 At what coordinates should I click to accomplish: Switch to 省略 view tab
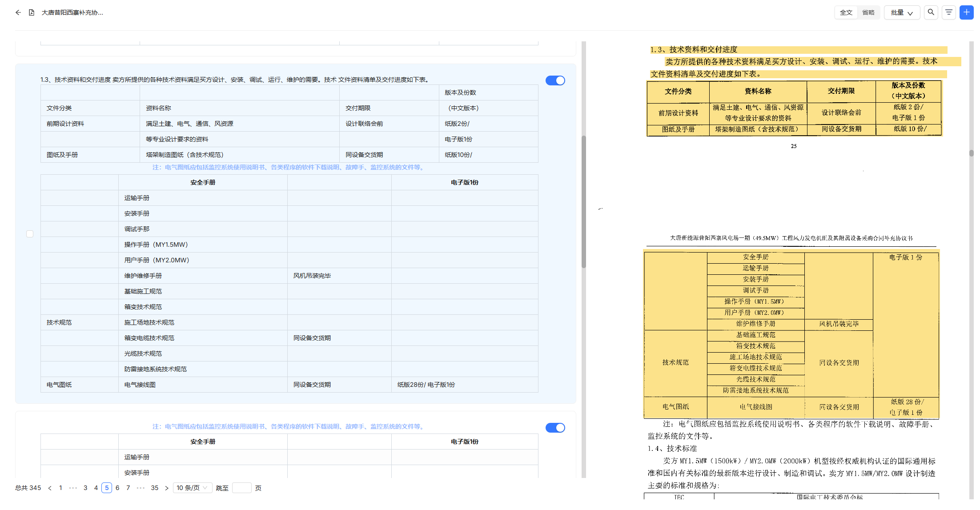[868, 12]
